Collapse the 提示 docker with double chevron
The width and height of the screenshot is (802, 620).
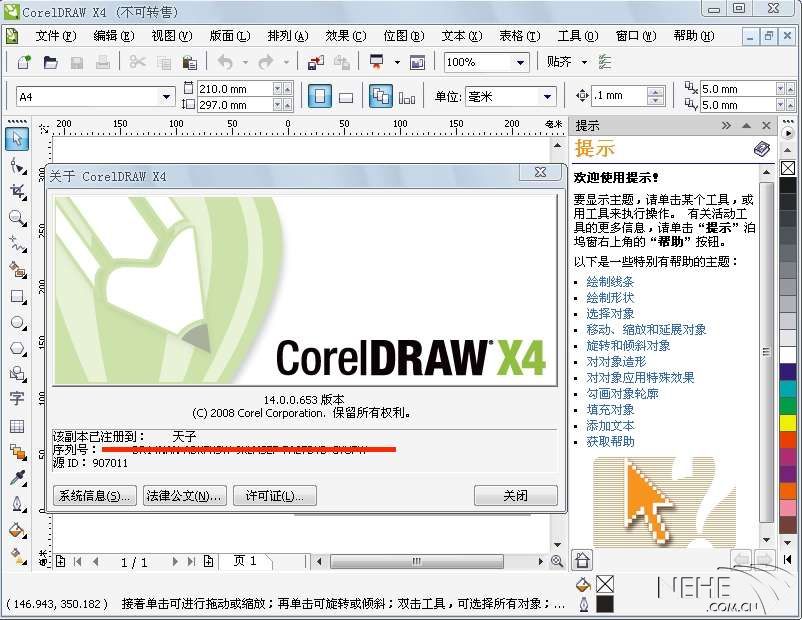726,125
